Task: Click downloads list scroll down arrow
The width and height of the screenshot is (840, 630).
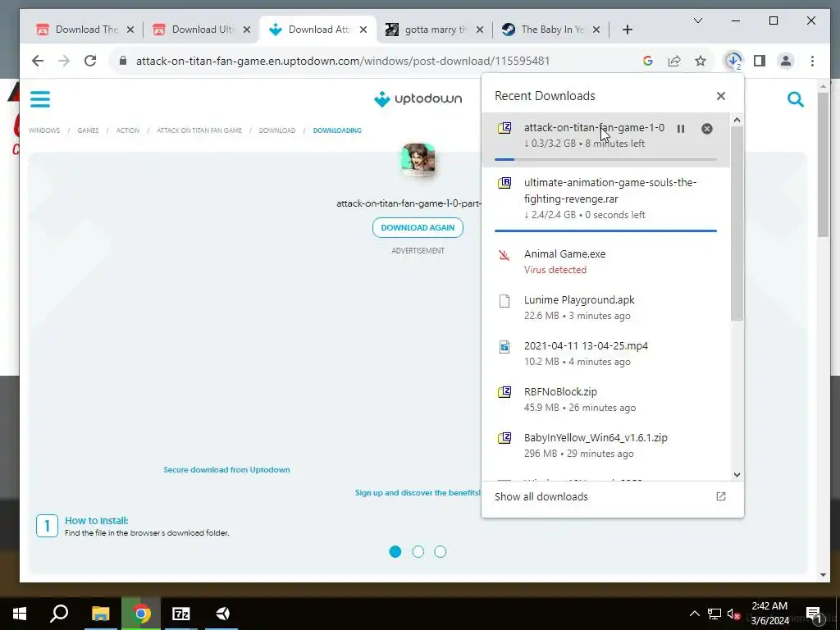Action: [737, 475]
